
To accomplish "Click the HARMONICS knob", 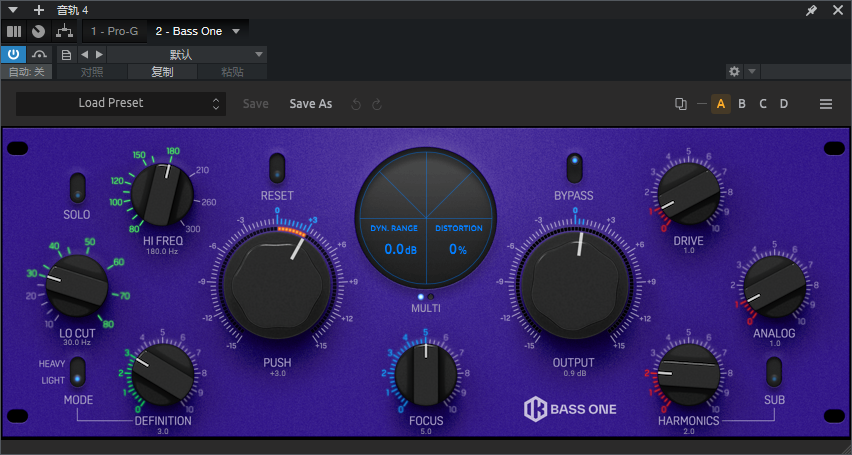I will click(689, 375).
